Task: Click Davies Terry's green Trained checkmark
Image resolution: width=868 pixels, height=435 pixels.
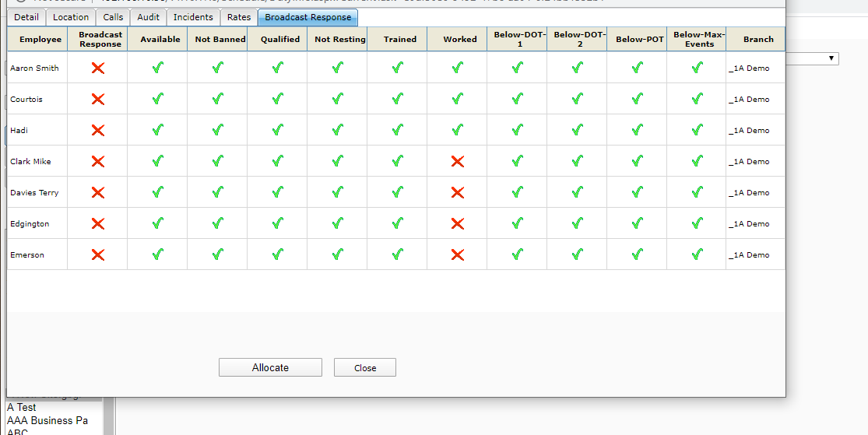Action: click(397, 193)
